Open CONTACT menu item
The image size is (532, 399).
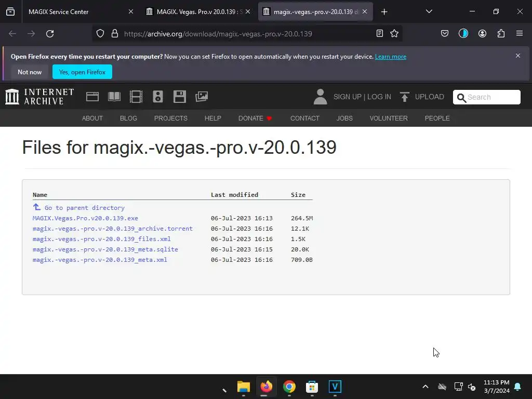coord(304,118)
